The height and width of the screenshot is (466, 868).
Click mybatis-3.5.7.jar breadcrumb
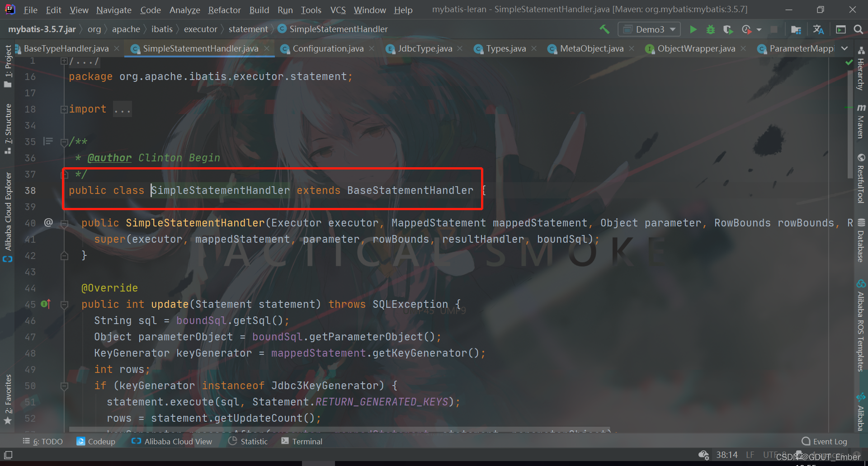click(42, 29)
